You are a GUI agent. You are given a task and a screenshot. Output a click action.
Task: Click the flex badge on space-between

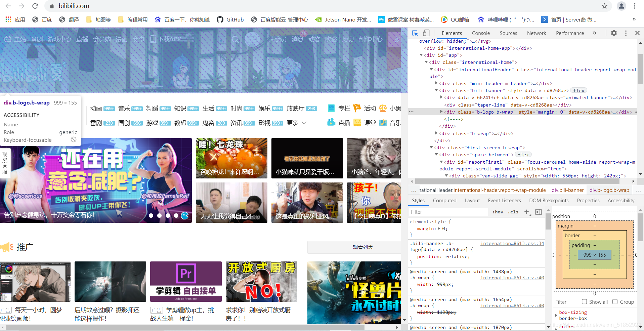coord(523,155)
